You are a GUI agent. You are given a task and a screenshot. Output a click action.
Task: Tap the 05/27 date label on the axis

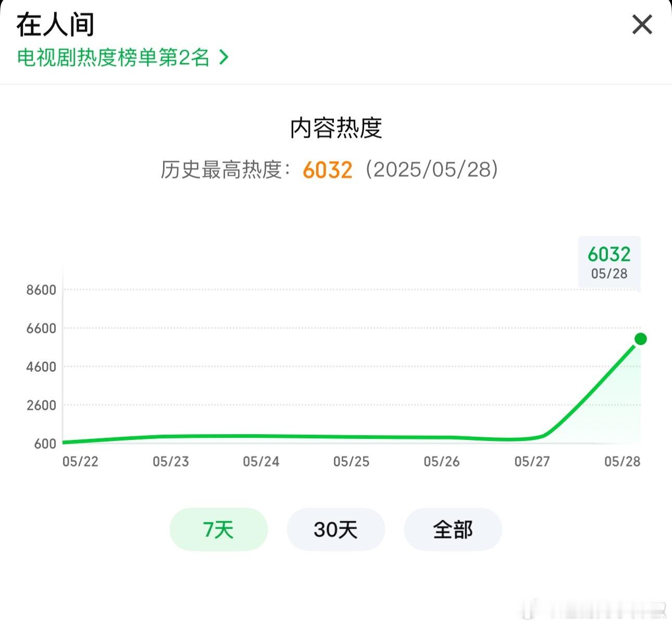(x=532, y=462)
